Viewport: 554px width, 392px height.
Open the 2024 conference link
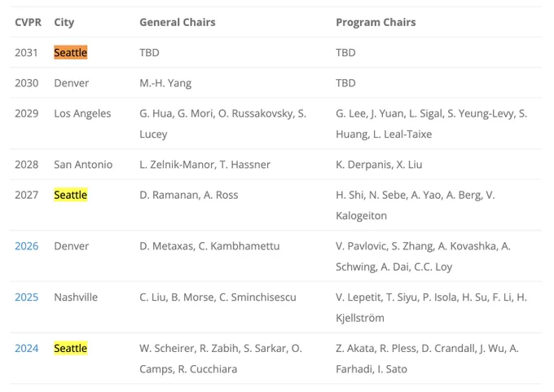(x=27, y=349)
